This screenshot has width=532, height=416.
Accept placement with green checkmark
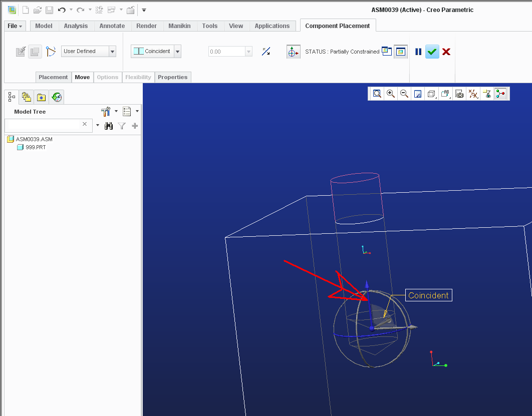pyautogui.click(x=432, y=52)
